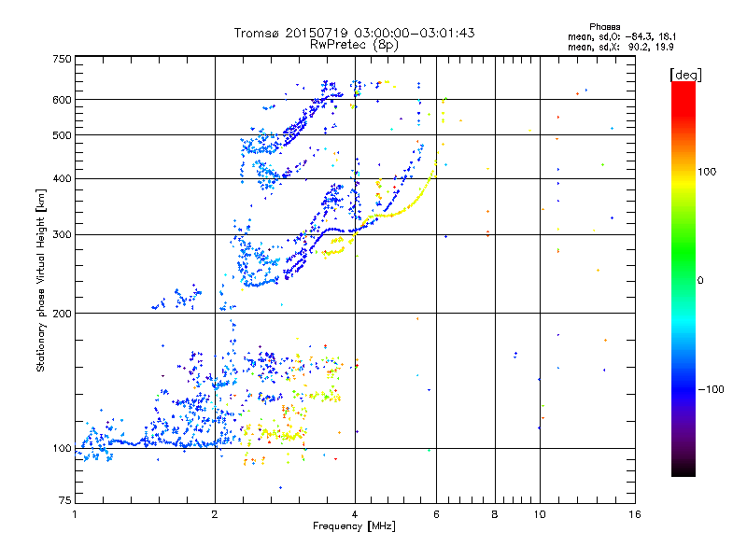Click the x-axis '2' tick label

tap(215, 514)
